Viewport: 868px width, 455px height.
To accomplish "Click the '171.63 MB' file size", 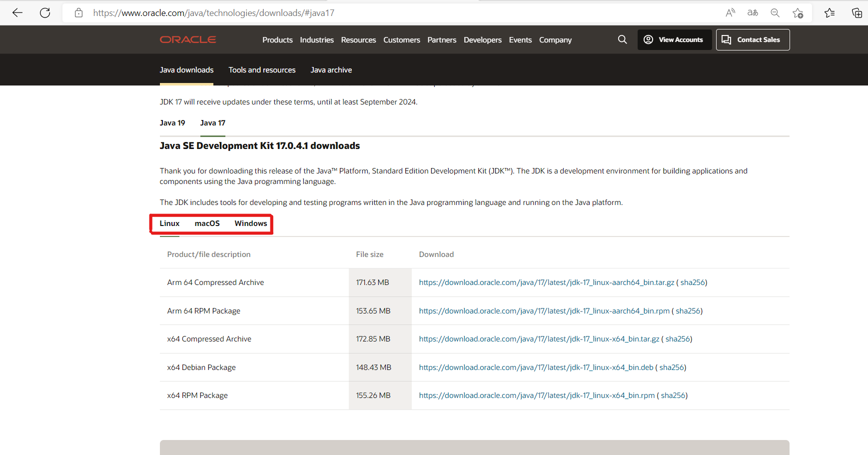I will [x=372, y=282].
